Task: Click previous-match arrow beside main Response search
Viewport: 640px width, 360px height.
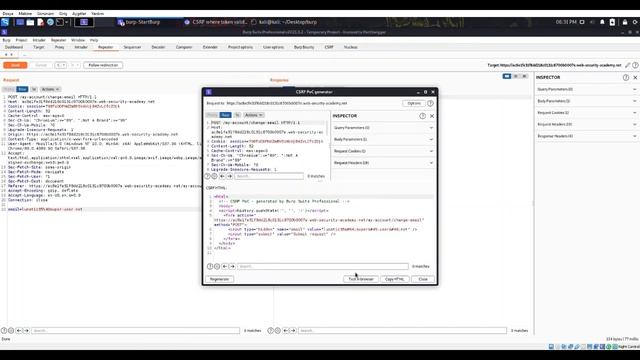Action: point(285,331)
